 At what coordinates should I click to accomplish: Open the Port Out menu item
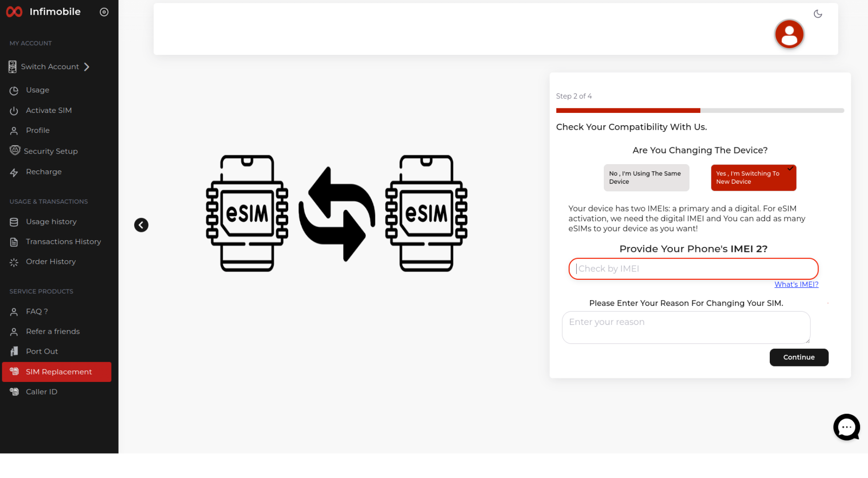coord(42,351)
